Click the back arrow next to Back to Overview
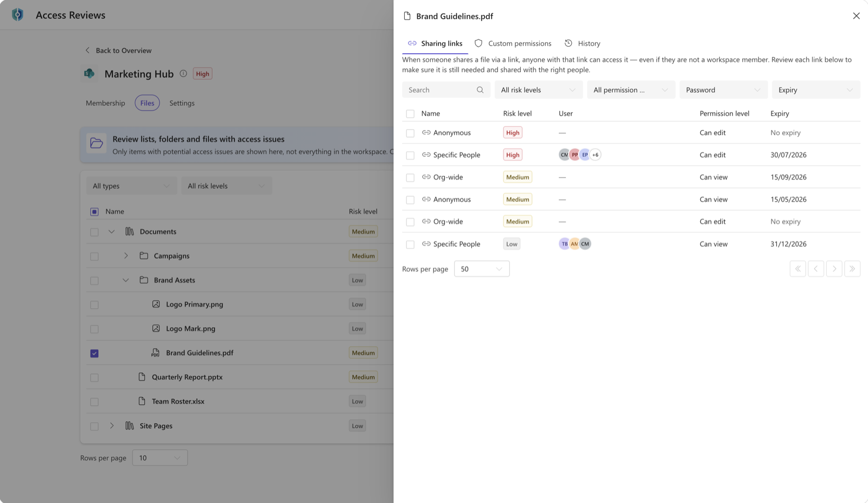The image size is (868, 503). click(x=87, y=50)
